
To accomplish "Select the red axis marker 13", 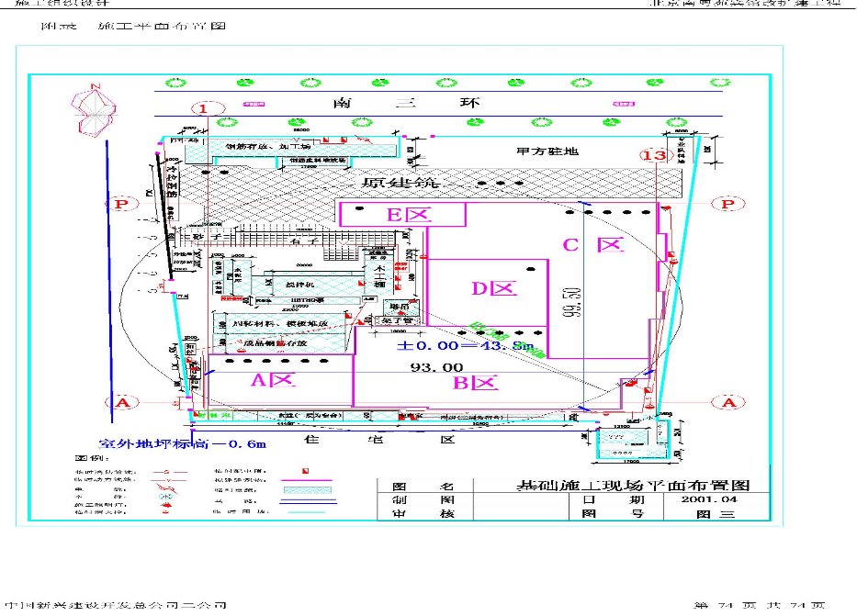I will tap(653, 155).
